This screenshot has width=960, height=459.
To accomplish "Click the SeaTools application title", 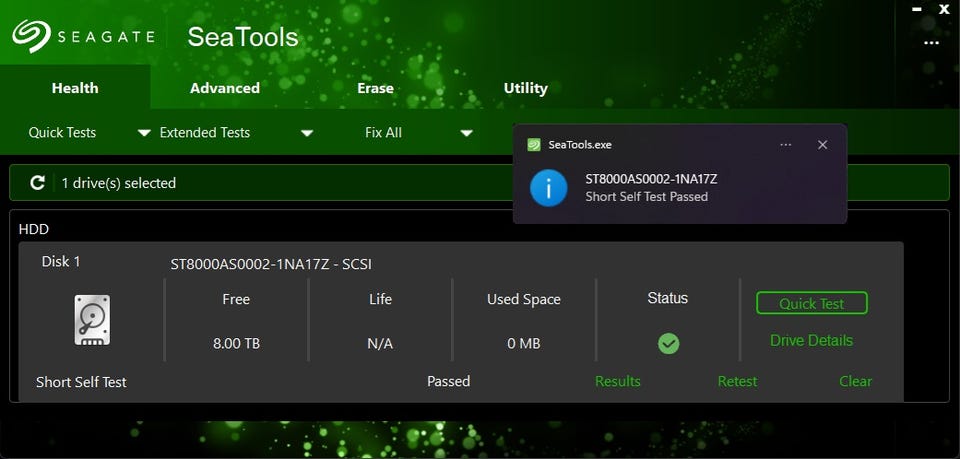I will pos(242,37).
